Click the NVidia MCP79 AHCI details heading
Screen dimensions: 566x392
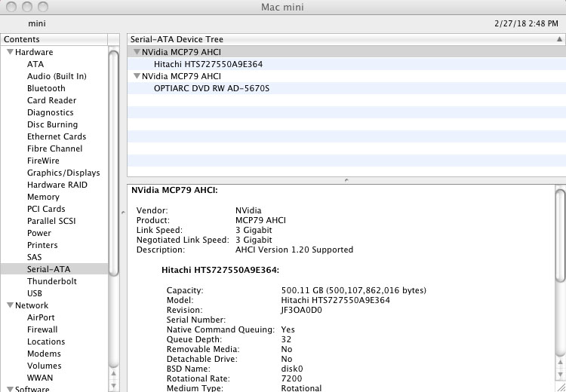(x=174, y=190)
